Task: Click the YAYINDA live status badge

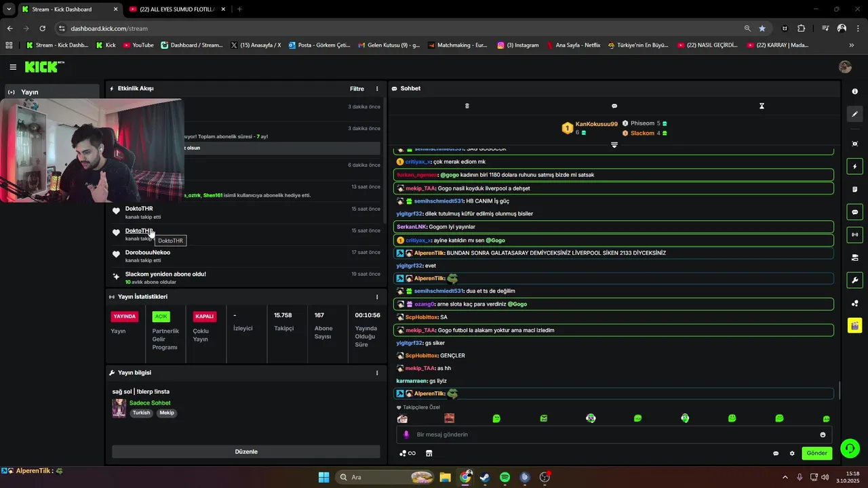Action: (x=125, y=317)
